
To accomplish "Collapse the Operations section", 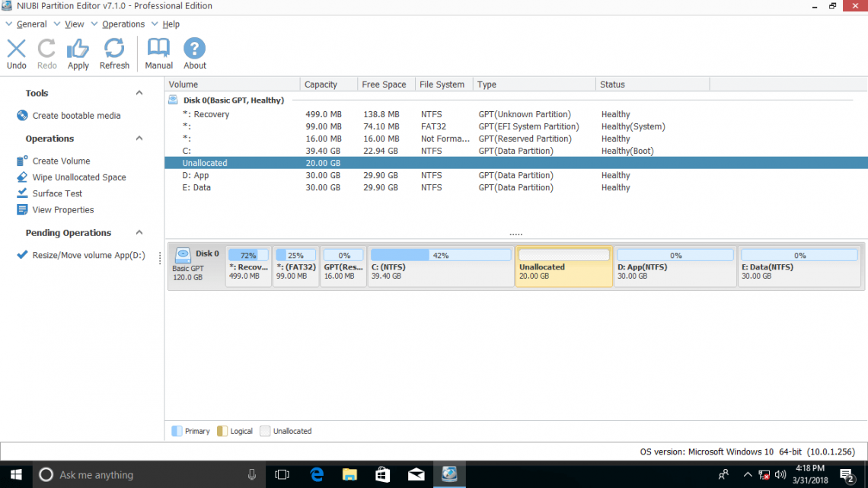I will (139, 139).
